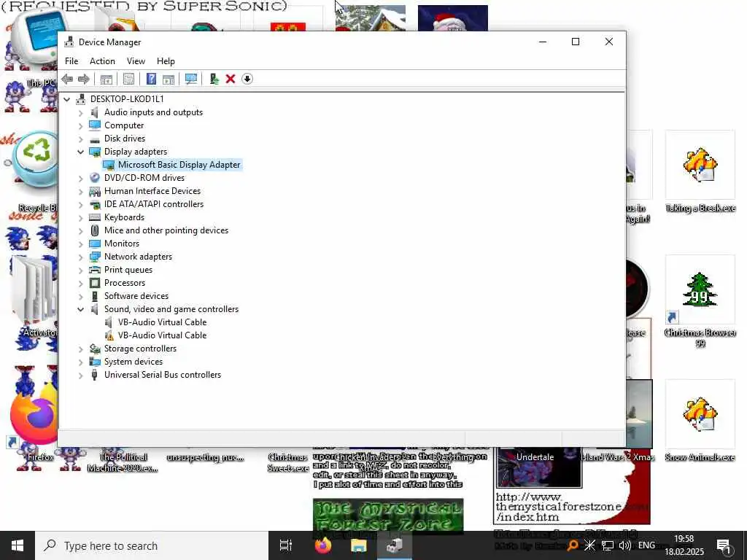747x560 pixels.
Task: Expand the Monitors category
Action: tap(80, 244)
